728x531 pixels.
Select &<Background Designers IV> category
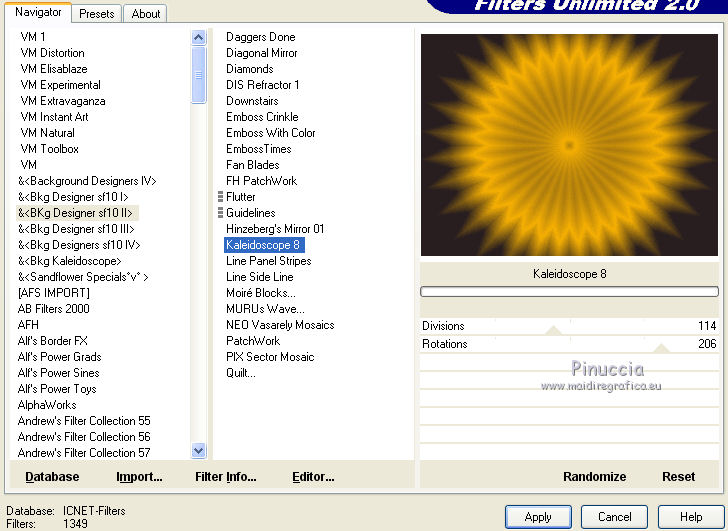(x=87, y=181)
